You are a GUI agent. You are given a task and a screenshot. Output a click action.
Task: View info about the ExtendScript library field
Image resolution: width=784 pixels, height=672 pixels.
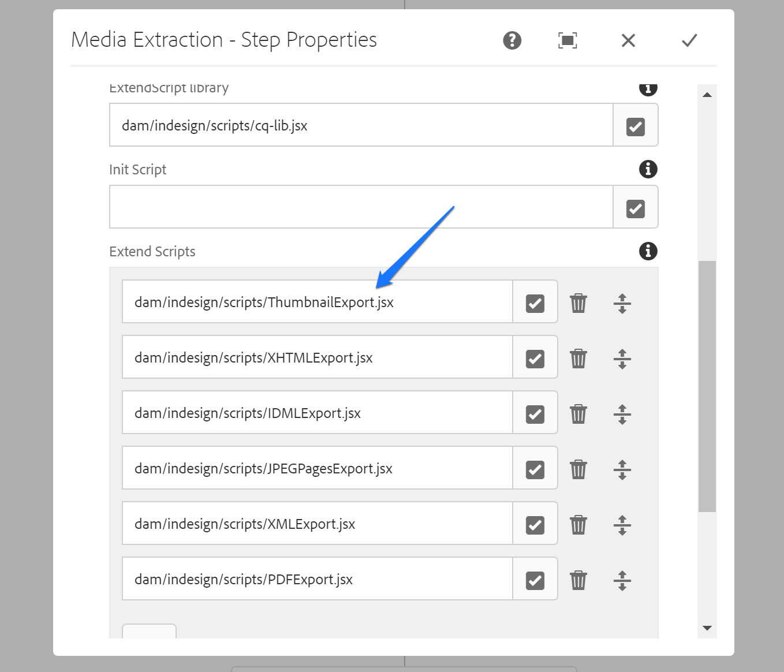point(648,88)
